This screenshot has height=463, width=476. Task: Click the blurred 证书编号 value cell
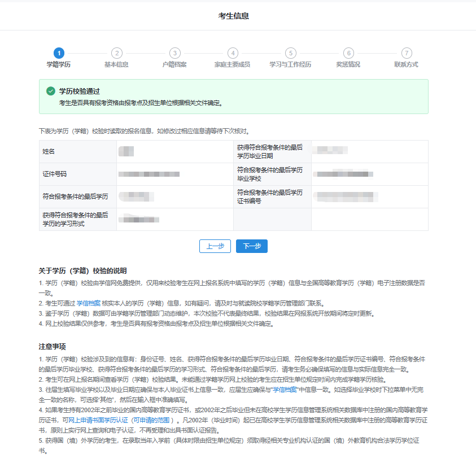(x=370, y=196)
